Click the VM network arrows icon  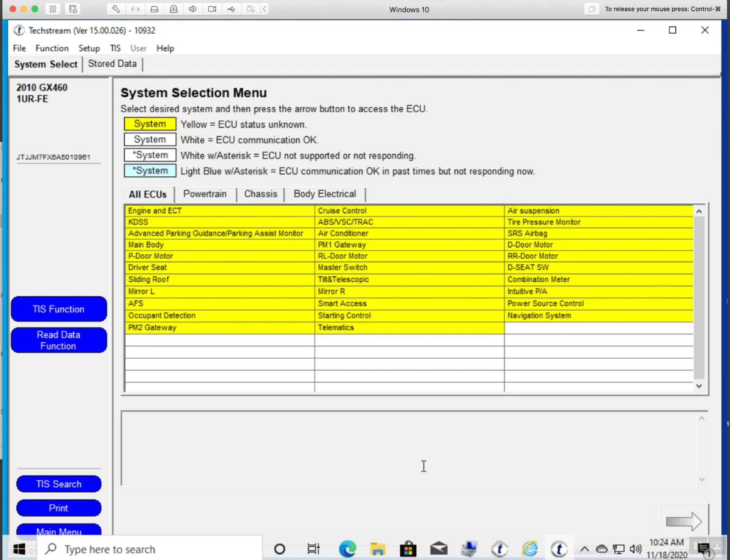pos(135,9)
